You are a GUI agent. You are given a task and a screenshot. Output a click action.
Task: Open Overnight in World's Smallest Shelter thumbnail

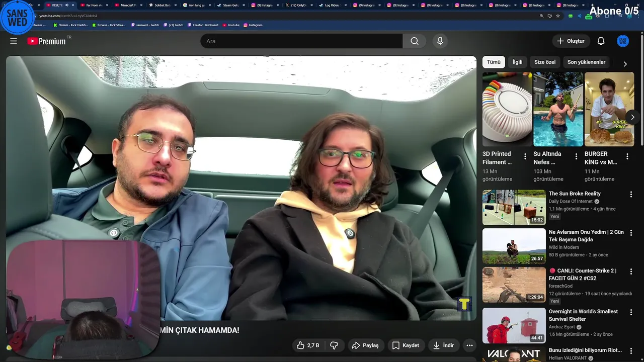[x=514, y=326]
